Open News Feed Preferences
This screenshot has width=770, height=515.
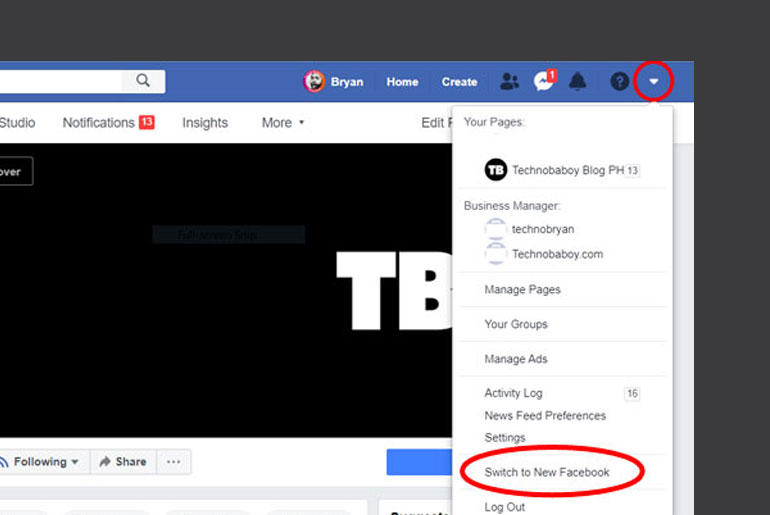[x=545, y=416]
